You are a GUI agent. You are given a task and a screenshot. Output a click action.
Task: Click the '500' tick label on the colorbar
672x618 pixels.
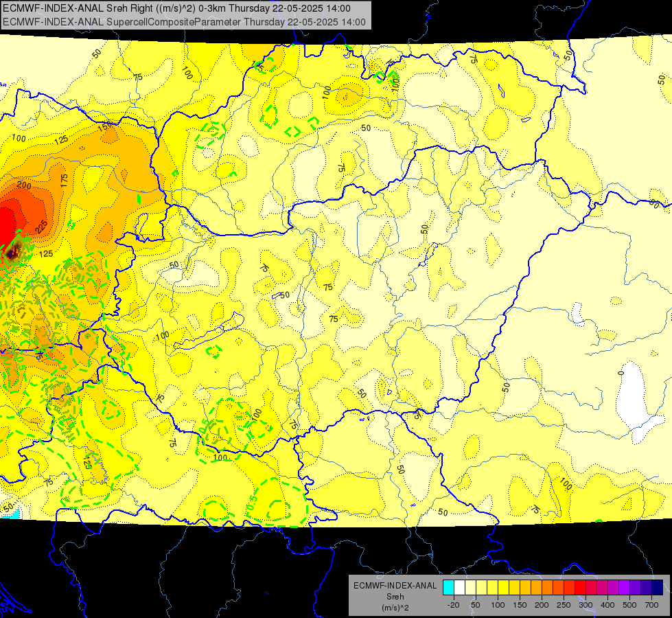(x=629, y=605)
